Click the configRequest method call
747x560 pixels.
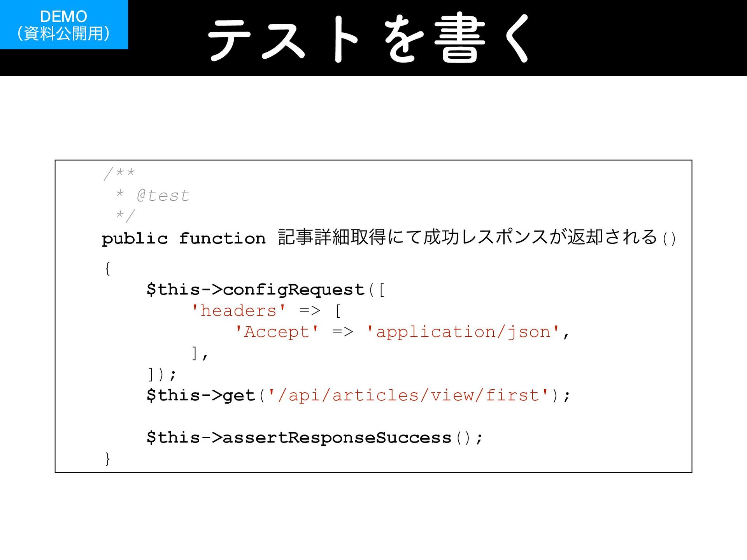(293, 290)
